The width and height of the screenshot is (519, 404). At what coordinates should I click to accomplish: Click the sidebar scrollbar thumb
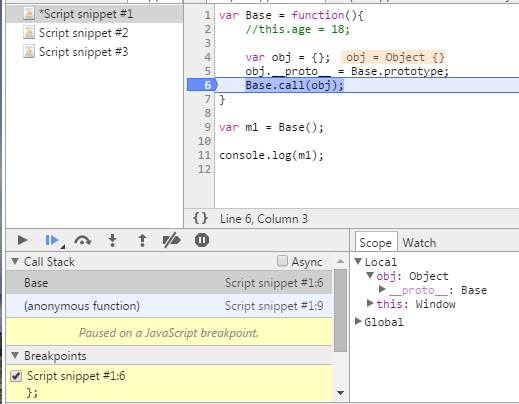coord(340,311)
